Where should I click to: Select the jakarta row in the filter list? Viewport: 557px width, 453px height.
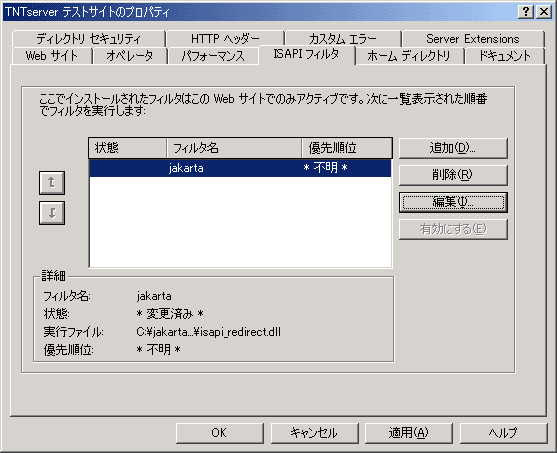[240, 168]
